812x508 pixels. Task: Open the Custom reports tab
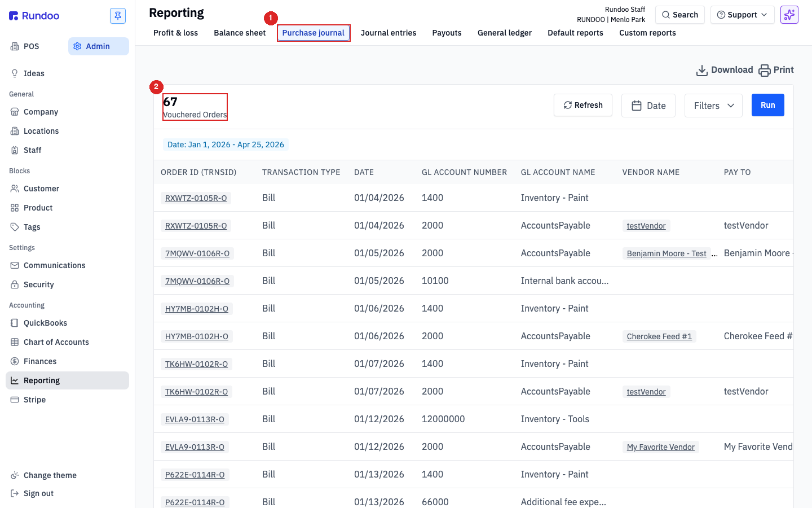647,33
